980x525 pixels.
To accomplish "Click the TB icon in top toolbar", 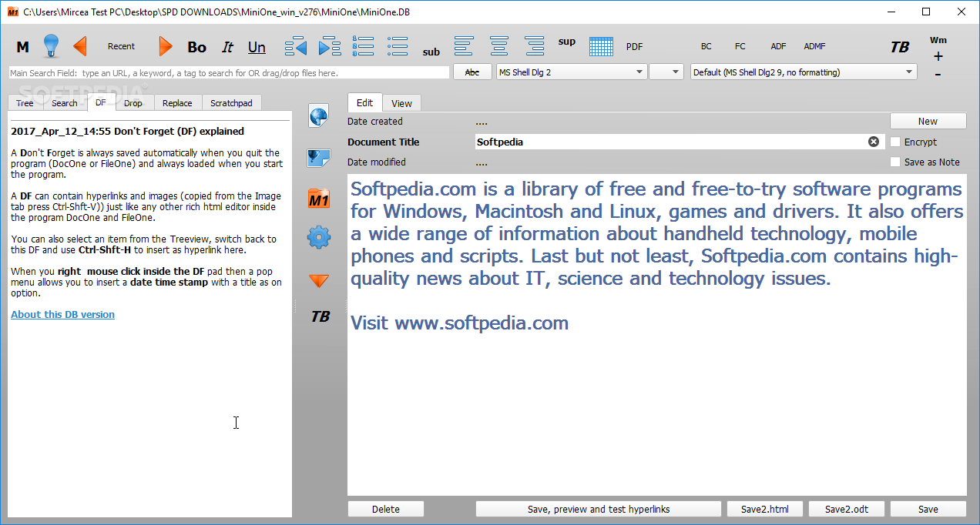I will [900, 47].
